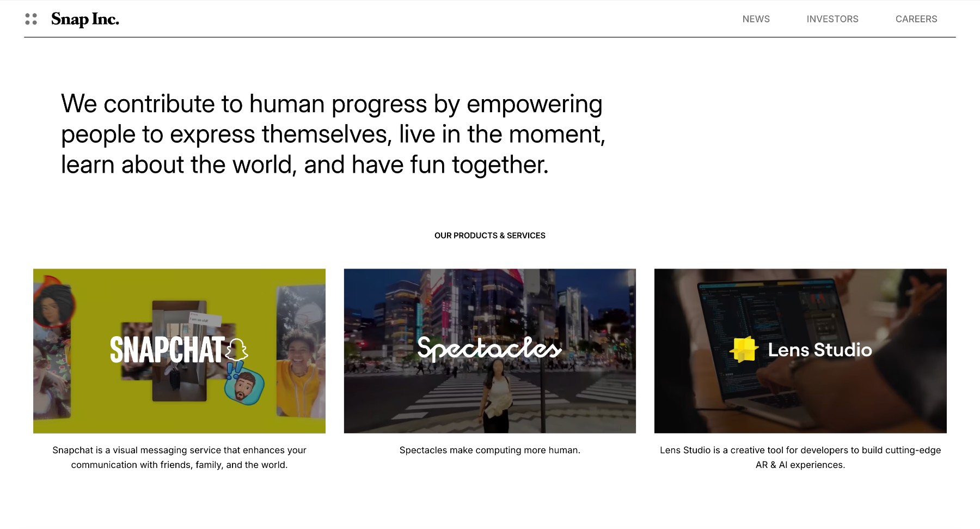Click the OUR PRODUCTS & SERVICES heading

click(x=489, y=235)
